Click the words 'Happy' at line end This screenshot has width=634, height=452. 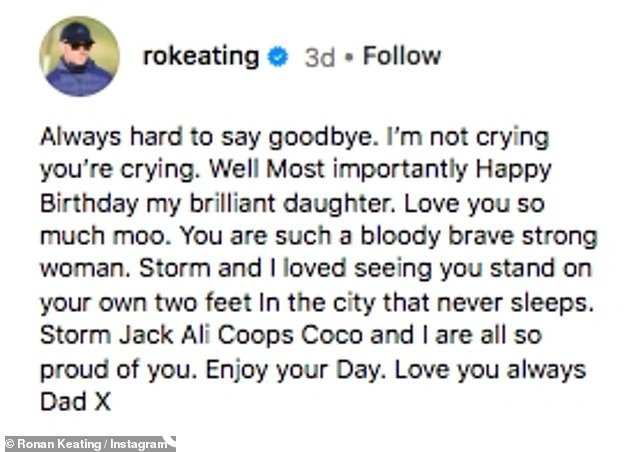[x=514, y=171]
